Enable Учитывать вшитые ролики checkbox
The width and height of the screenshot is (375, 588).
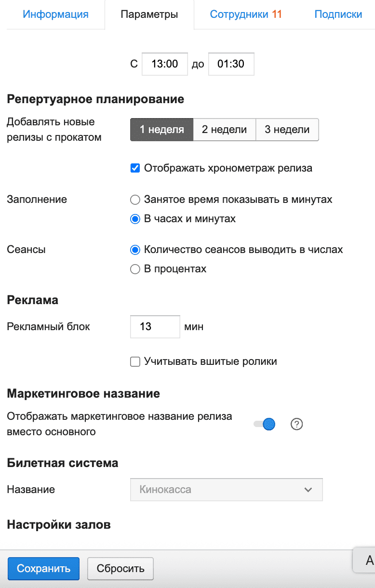[x=135, y=361]
